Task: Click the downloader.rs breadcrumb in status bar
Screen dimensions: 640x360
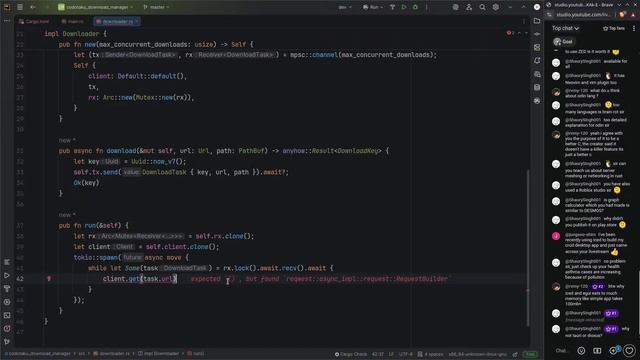Action: [x=111, y=354]
